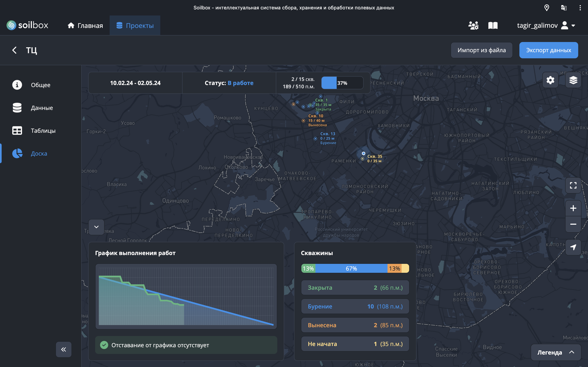Click Экспорт данных button
The image size is (588, 367).
pyautogui.click(x=548, y=50)
